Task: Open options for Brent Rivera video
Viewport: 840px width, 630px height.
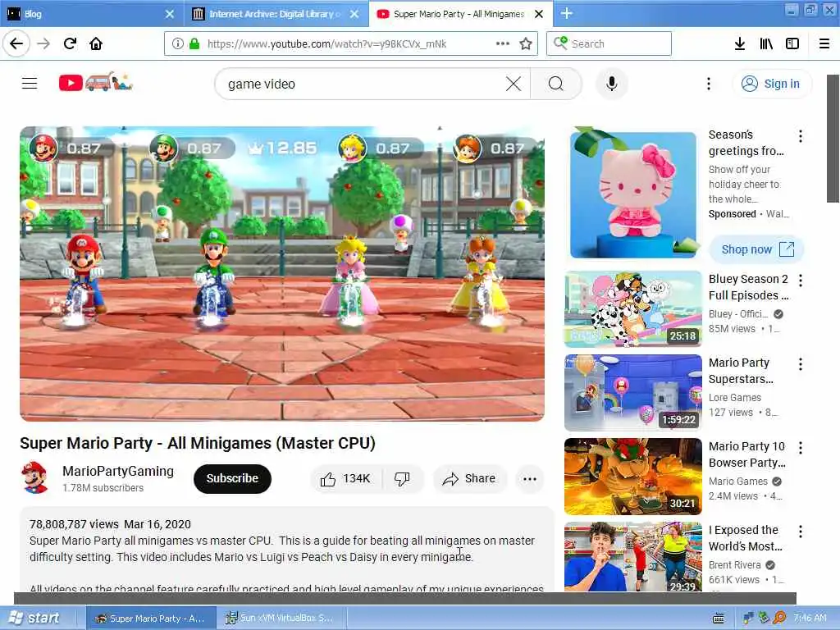Action: (x=801, y=532)
